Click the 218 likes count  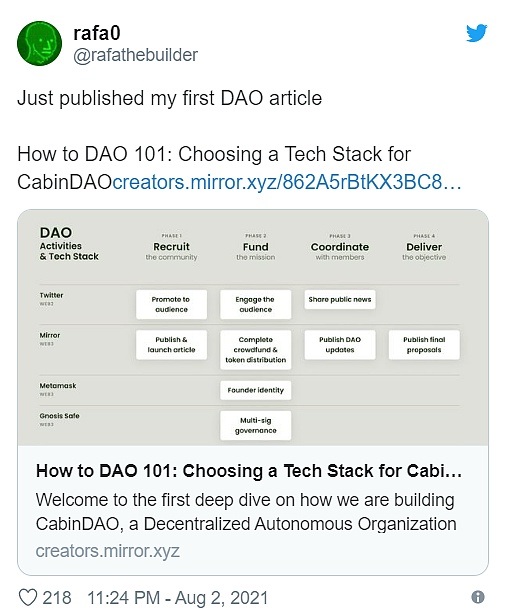(x=57, y=598)
